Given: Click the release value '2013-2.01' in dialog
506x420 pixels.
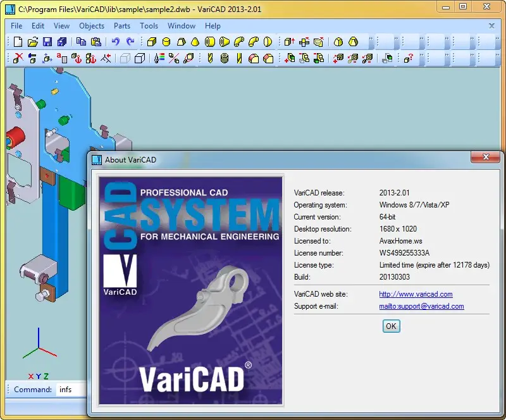Looking at the screenshot, I should pyautogui.click(x=394, y=193).
